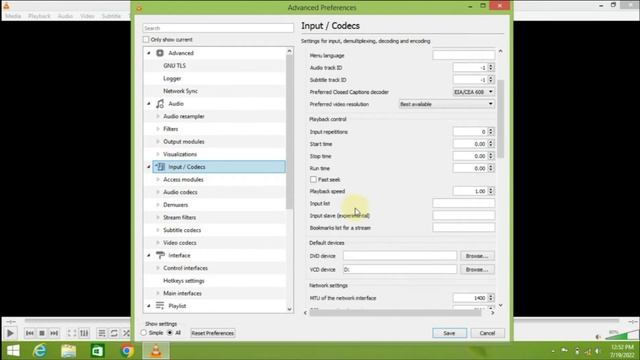This screenshot has height=360, width=640.
Task: Toggle loop icon in VLC player
Action: (x=114, y=333)
